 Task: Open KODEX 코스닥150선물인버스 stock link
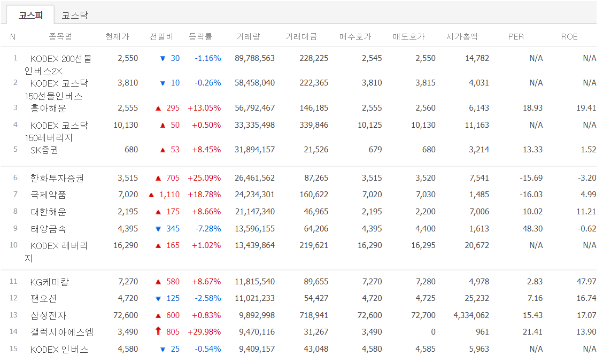tap(57, 90)
